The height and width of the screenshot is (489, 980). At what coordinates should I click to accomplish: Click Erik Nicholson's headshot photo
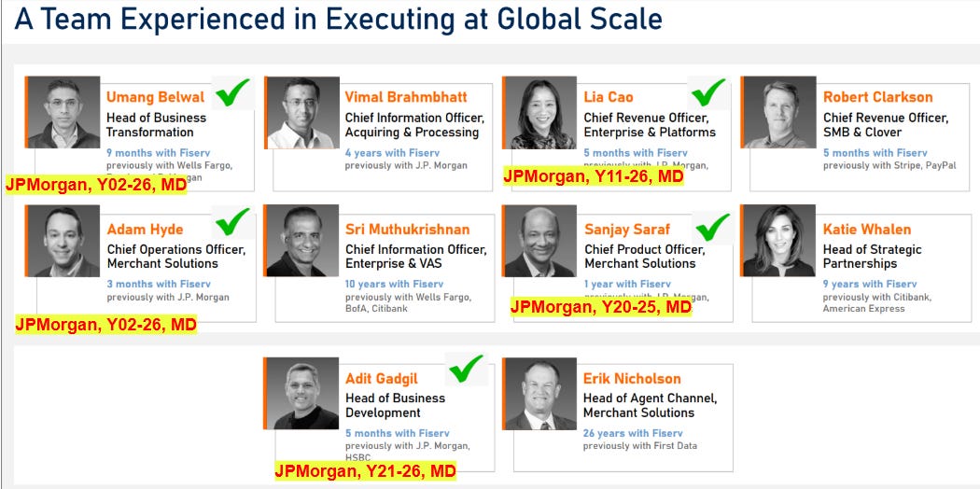point(540,394)
